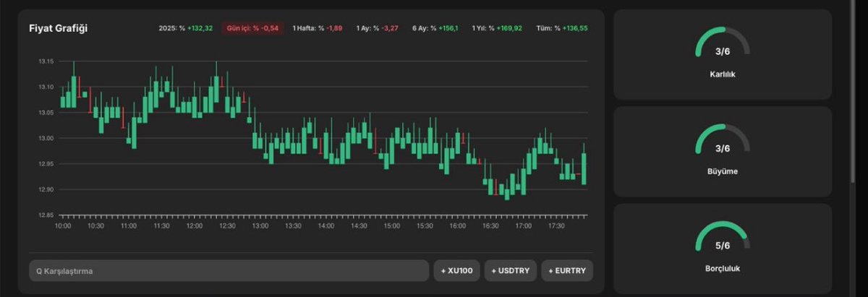Click the Karlılık label text

tap(723, 74)
